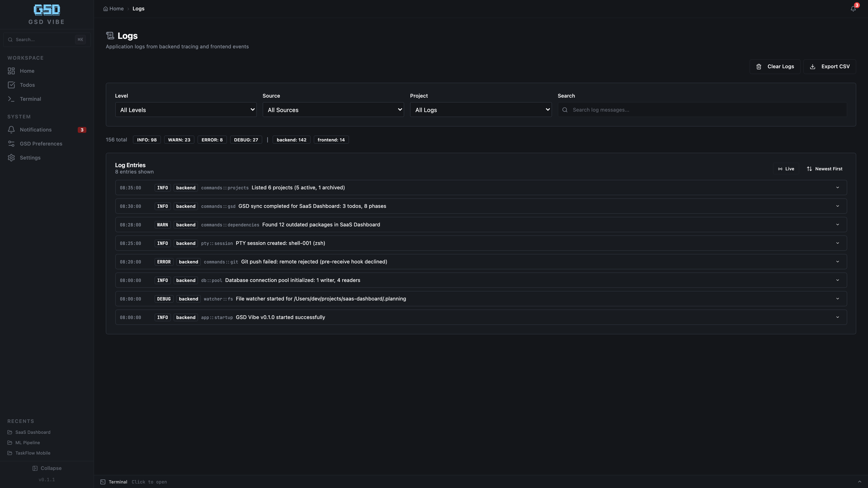Screen dimensions: 868x488
Task: Open the All Levels dropdown
Action: (185, 109)
